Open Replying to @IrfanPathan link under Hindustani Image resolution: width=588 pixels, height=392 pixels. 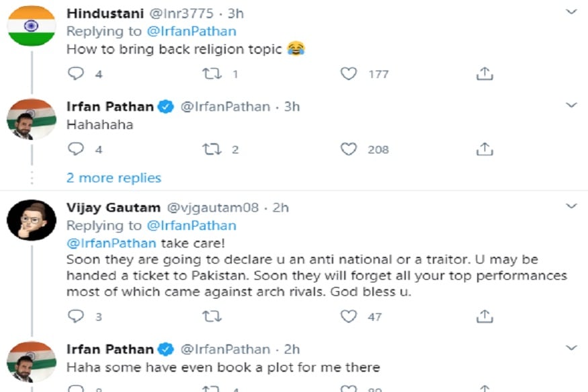click(192, 31)
